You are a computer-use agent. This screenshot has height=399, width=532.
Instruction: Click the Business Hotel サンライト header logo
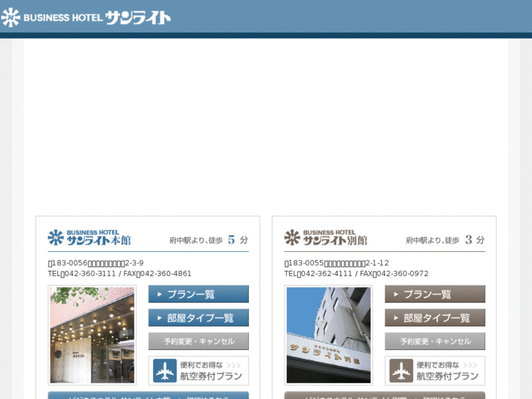click(x=86, y=18)
